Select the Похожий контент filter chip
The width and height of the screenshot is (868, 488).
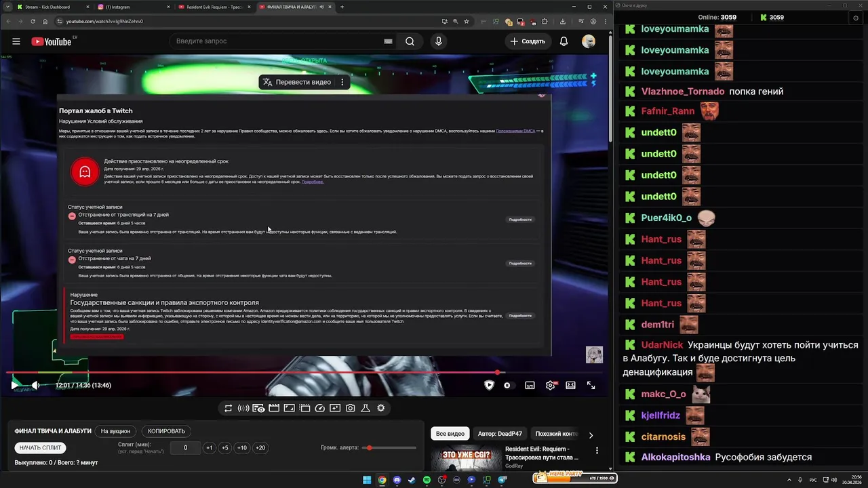(x=556, y=434)
